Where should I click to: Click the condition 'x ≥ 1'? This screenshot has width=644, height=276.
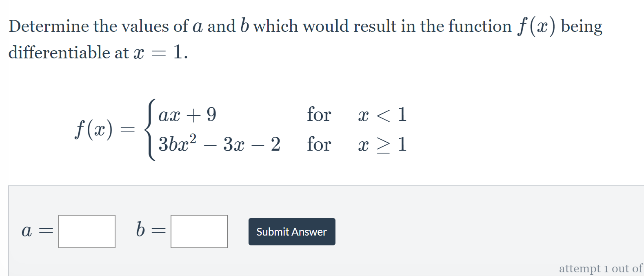(x=382, y=144)
